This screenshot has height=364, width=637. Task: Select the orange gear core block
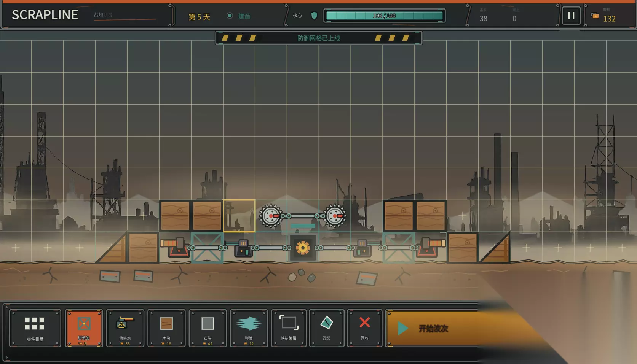[303, 248]
